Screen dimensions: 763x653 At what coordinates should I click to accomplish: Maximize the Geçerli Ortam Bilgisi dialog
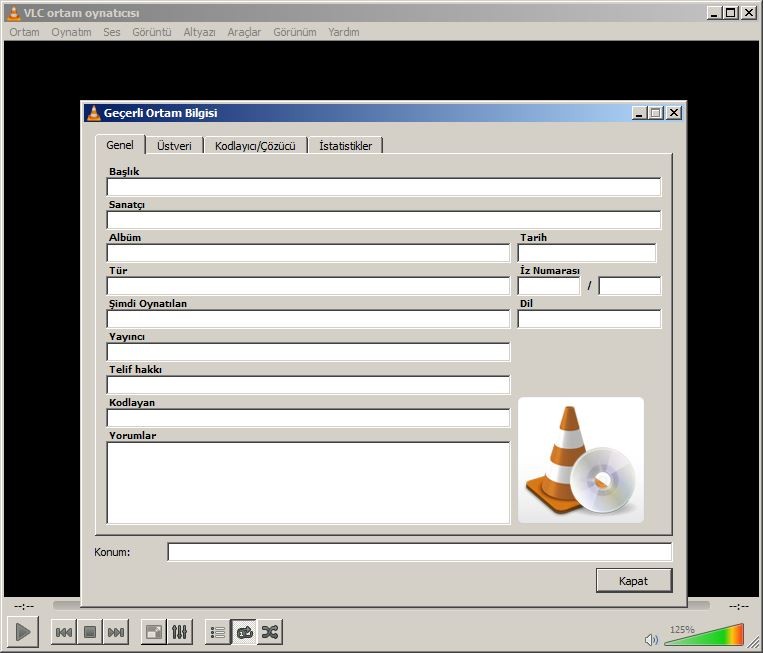pos(656,113)
